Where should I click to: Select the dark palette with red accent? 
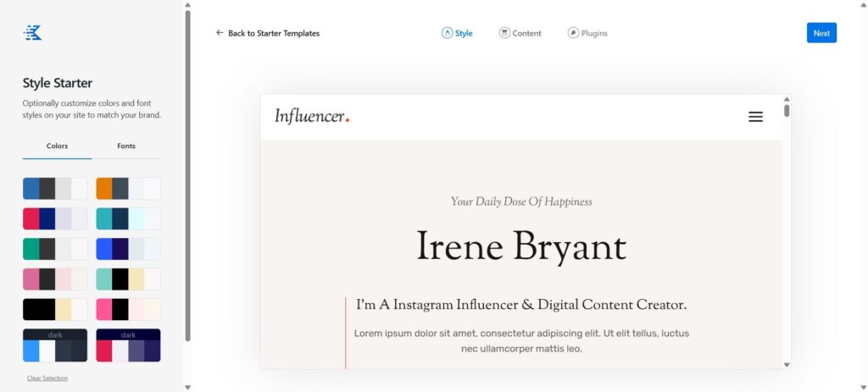pos(129,345)
